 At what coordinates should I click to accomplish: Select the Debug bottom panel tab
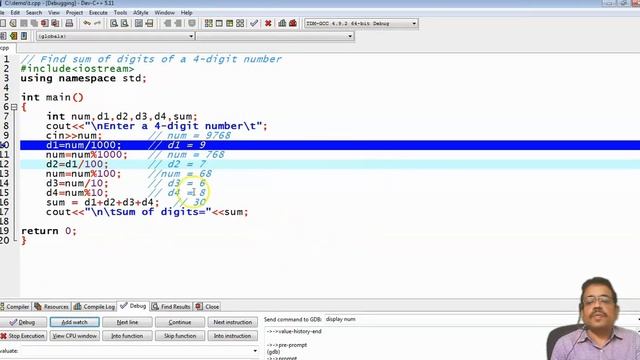pyautogui.click(x=133, y=306)
